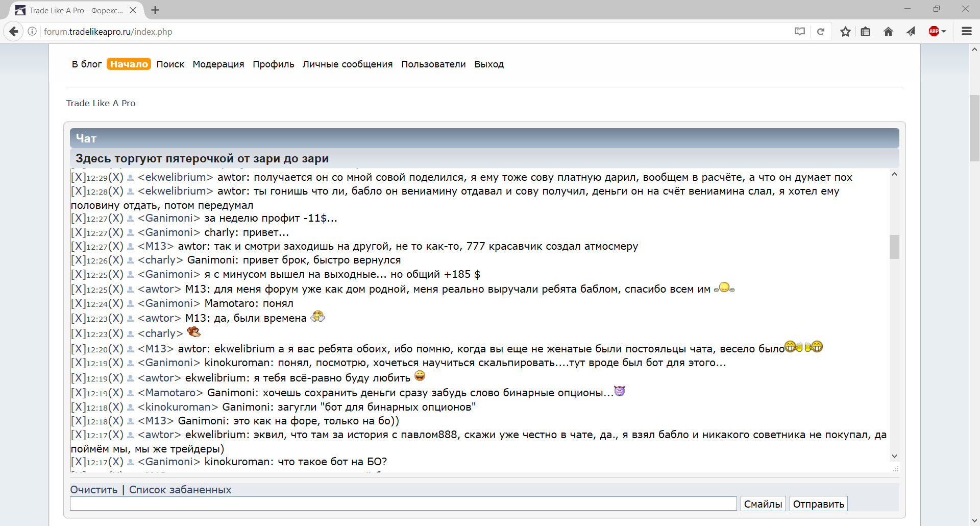This screenshot has width=980, height=526.
Task: Click nickname <charly> in the 12:26 message
Action: (x=160, y=260)
